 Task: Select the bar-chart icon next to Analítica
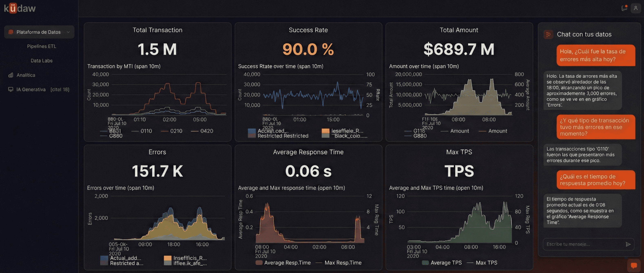11,75
